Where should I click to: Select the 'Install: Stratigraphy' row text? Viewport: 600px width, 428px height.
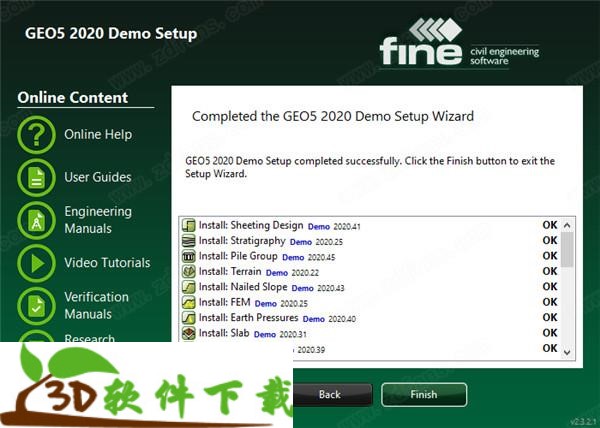tap(242, 241)
